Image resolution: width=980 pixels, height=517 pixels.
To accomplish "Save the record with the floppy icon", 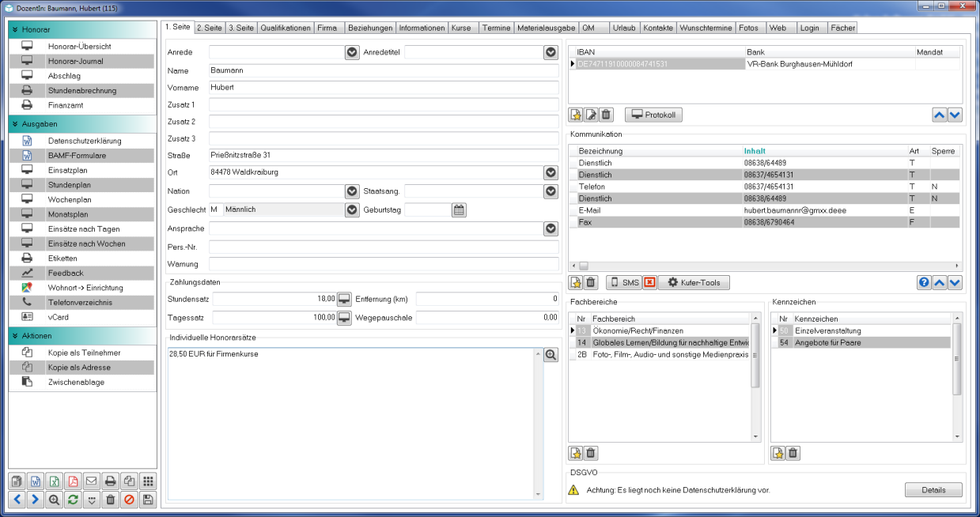I will [x=148, y=500].
